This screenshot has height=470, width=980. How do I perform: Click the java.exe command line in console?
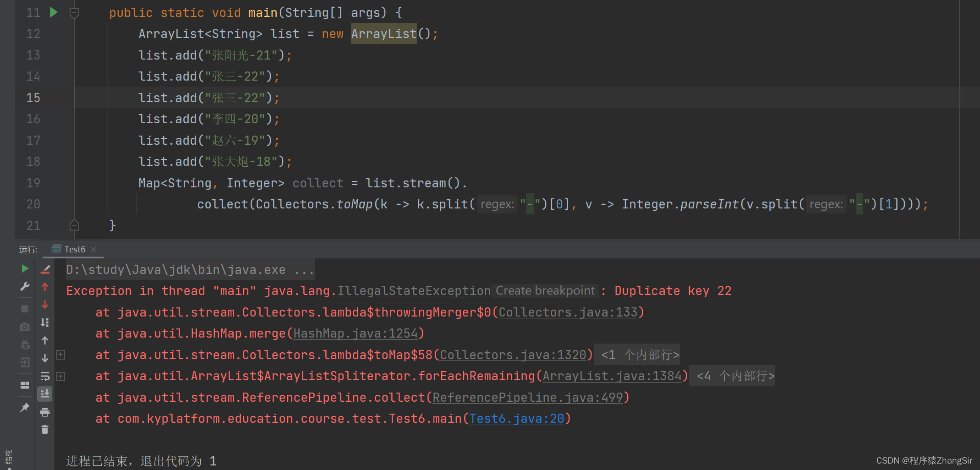(190, 269)
